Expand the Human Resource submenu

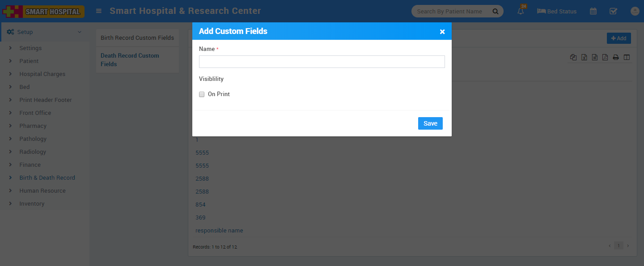tap(42, 191)
